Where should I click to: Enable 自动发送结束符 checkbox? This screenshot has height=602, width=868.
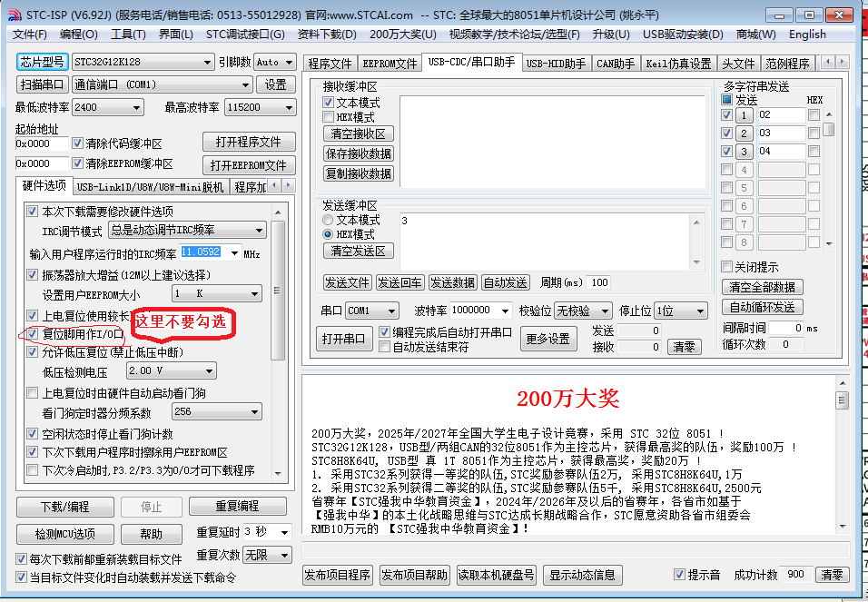pos(384,347)
